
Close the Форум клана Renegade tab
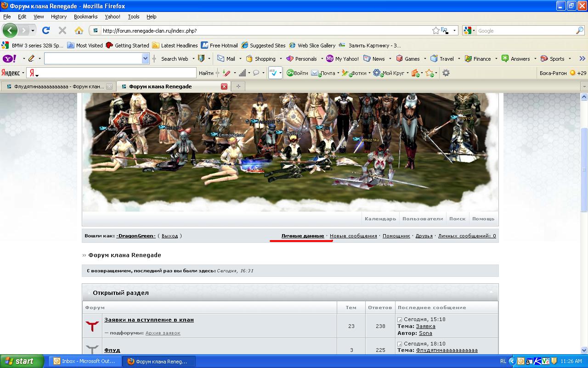tap(224, 86)
